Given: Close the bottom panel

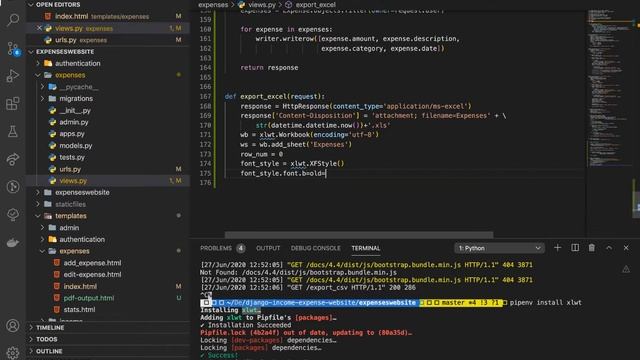Looking at the screenshot, I should tap(626, 248).
